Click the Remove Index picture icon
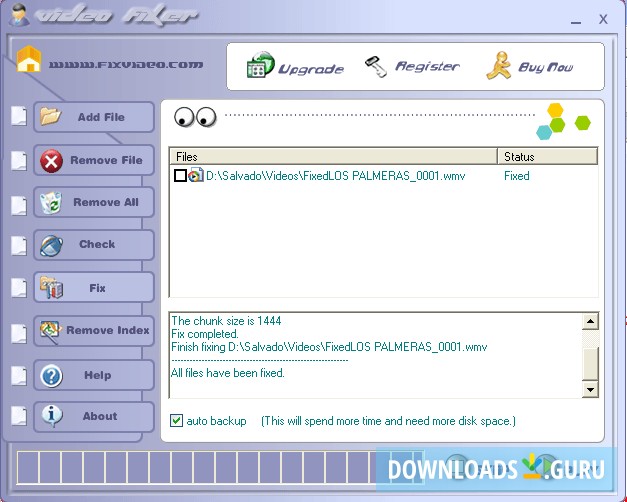627x502 pixels. point(50,331)
